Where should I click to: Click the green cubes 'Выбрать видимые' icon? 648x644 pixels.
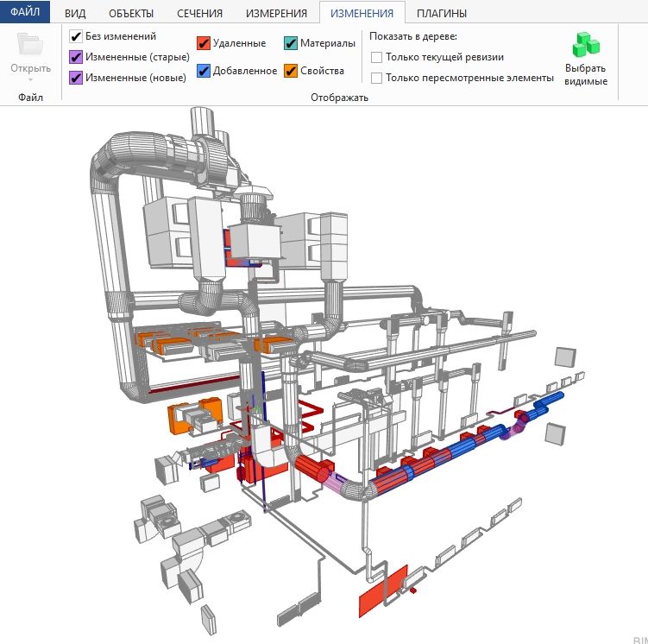(x=586, y=45)
